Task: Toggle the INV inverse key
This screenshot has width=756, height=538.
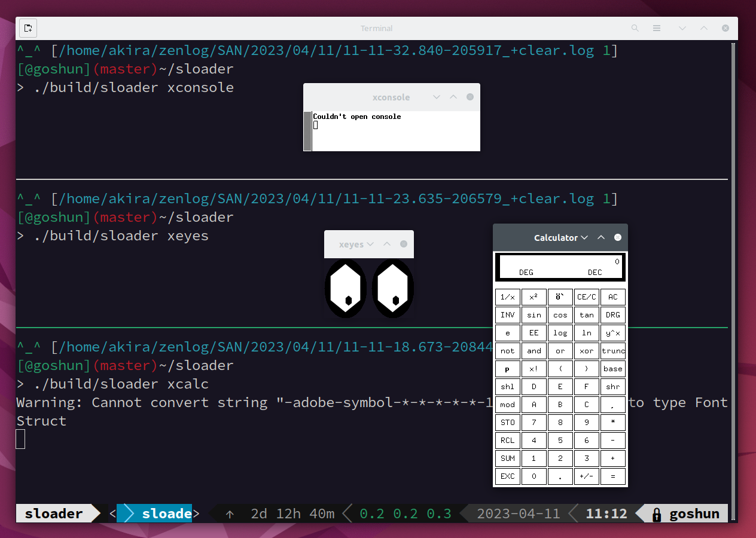Action: tap(508, 315)
